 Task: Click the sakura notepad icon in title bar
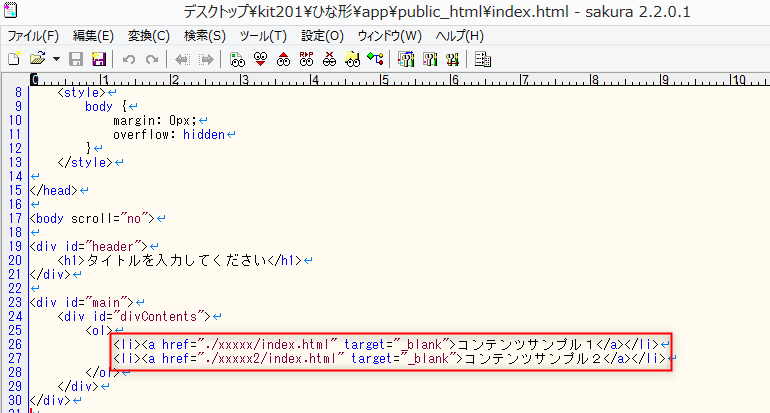point(10,10)
